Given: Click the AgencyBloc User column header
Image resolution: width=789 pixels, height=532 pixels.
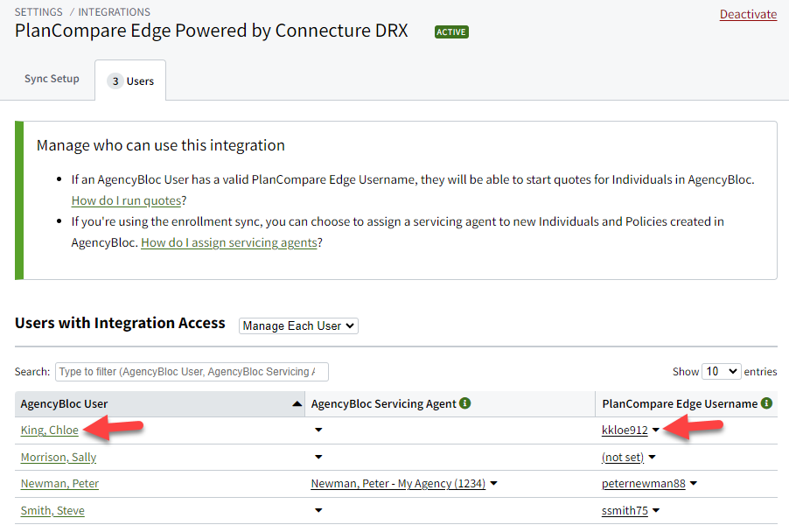Looking at the screenshot, I should click(x=160, y=403).
